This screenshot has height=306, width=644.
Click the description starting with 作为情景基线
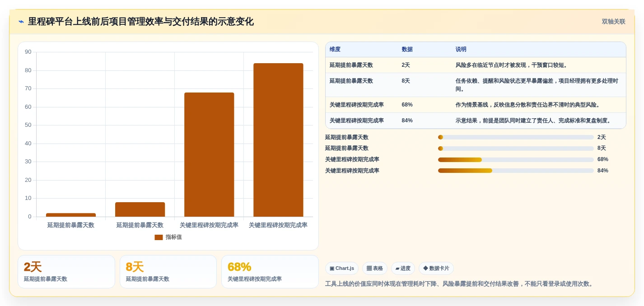coord(529,105)
